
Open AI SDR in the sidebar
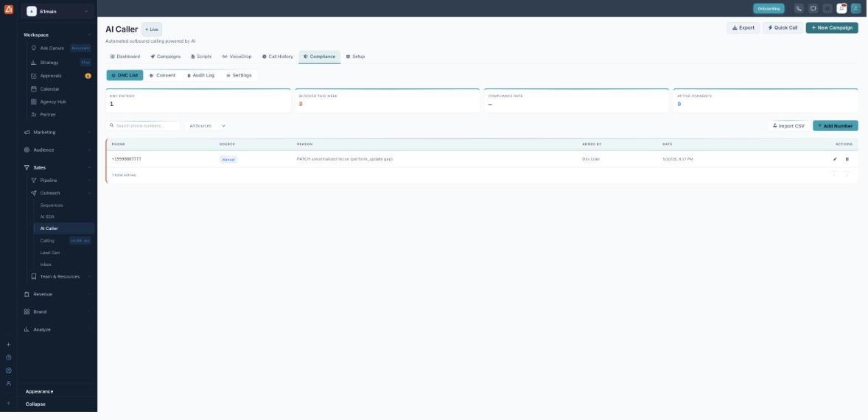tap(47, 217)
